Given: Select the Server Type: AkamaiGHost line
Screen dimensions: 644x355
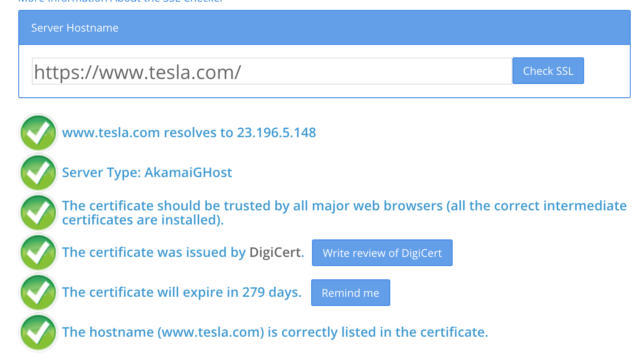Looking at the screenshot, I should pos(147,173).
